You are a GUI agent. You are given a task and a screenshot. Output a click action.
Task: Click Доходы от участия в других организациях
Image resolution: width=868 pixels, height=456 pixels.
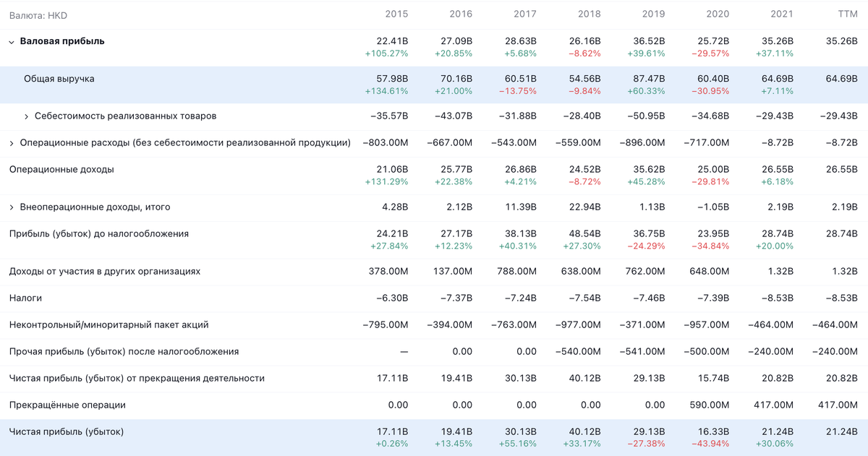(x=105, y=272)
